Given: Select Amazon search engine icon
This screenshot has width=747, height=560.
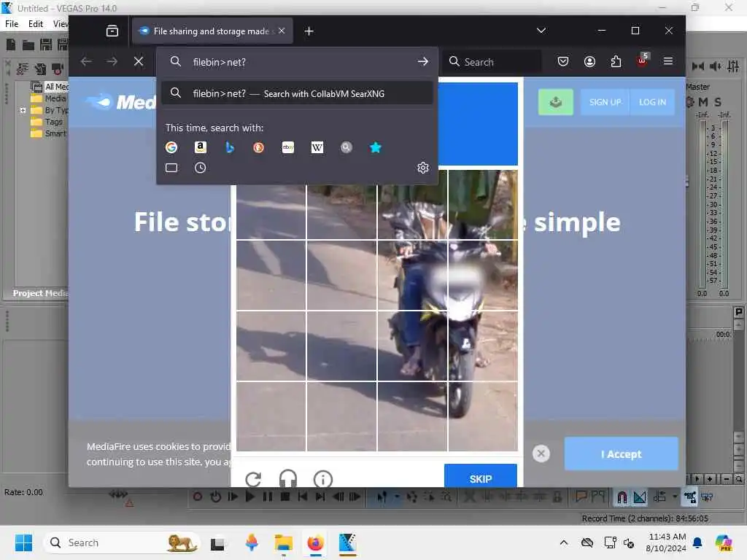Looking at the screenshot, I should pos(201,147).
